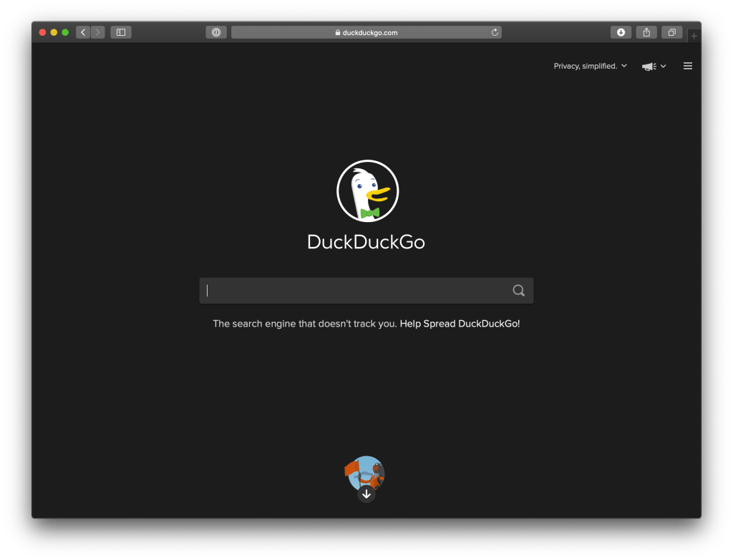The height and width of the screenshot is (560, 733).
Task: Click the down arrow scroll button
Action: (366, 494)
